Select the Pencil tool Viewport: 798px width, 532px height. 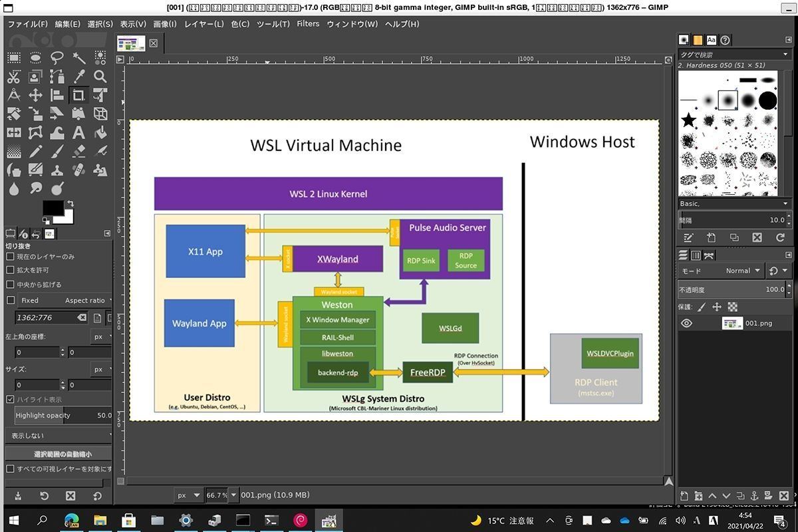tap(35, 151)
